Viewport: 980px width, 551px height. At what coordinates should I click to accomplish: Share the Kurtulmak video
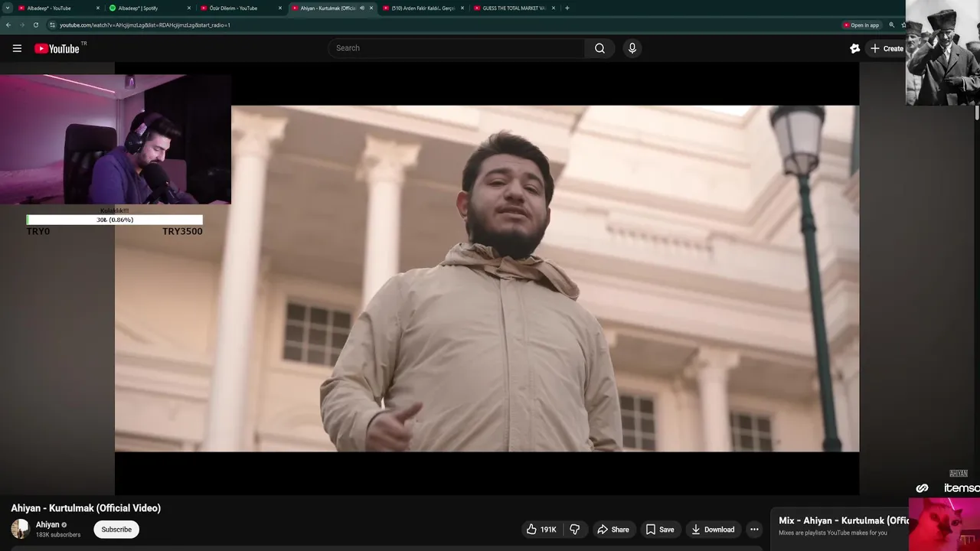(x=613, y=530)
